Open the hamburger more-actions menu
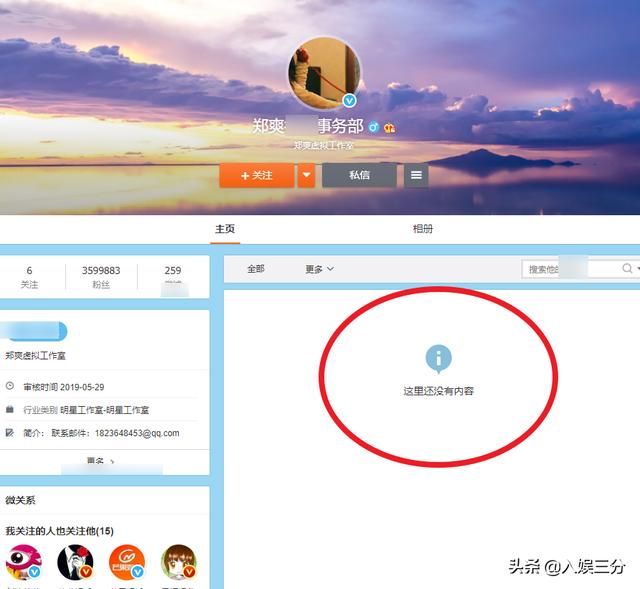 pos(416,175)
